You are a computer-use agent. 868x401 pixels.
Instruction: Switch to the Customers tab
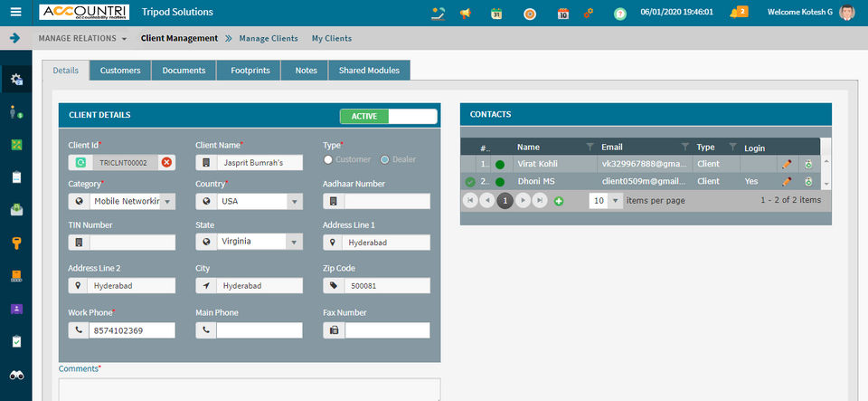[120, 71]
